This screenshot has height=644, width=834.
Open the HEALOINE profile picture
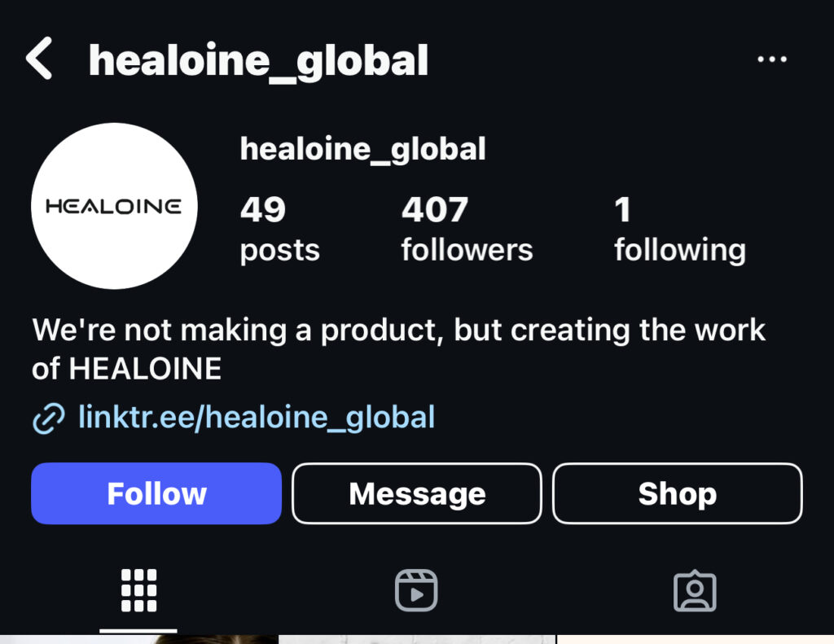click(x=114, y=206)
